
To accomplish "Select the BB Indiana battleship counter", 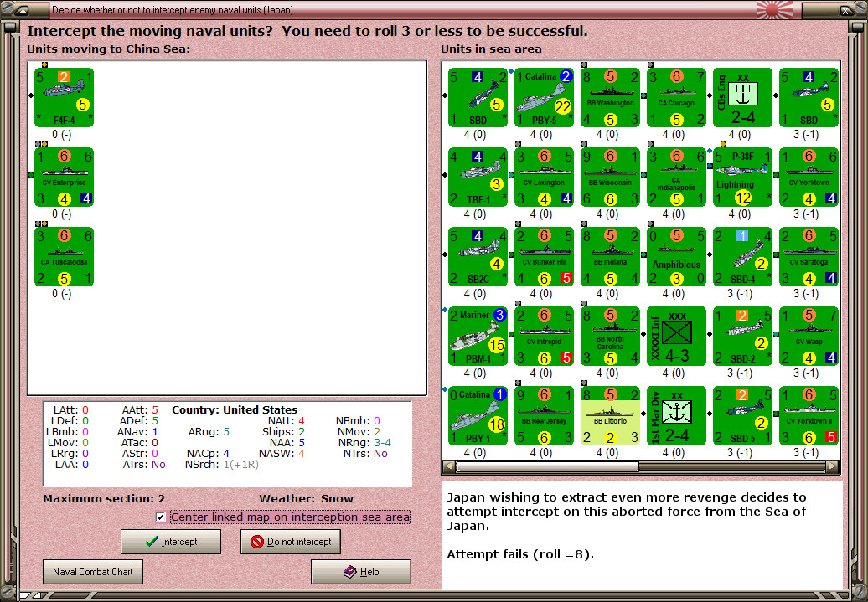I will [610, 257].
